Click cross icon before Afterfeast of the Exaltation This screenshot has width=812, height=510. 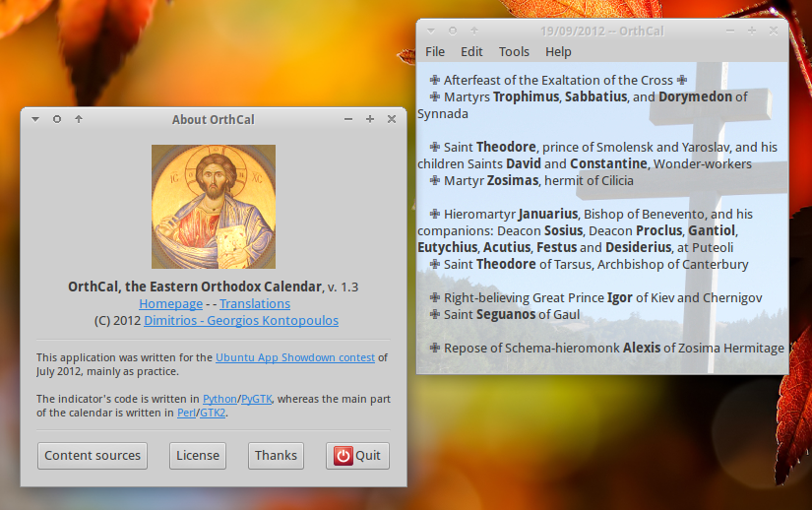click(434, 80)
